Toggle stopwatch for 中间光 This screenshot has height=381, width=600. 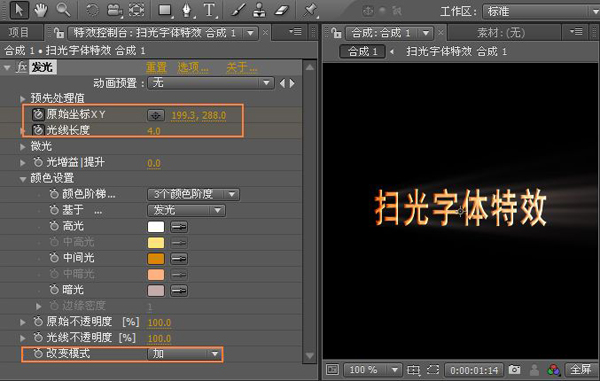(54, 258)
